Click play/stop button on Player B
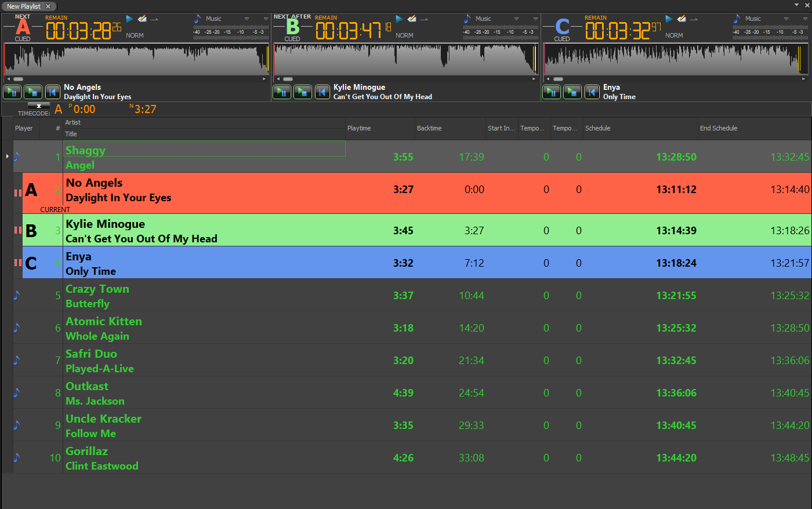The height and width of the screenshot is (509, 812). (303, 92)
